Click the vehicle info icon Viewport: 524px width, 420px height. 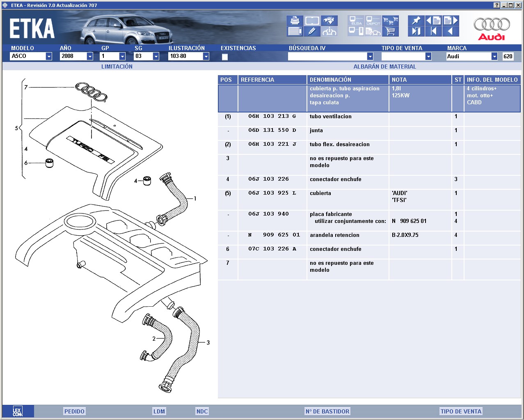pyautogui.click(x=329, y=31)
